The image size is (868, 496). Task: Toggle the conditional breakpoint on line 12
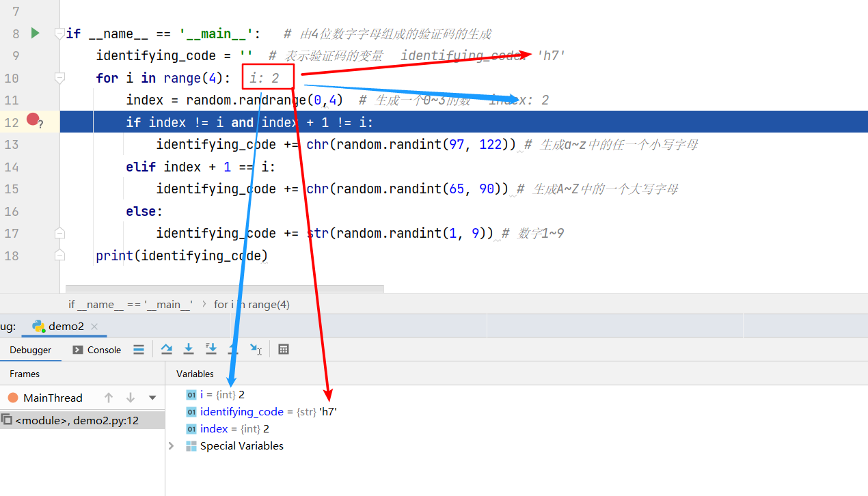[33, 120]
